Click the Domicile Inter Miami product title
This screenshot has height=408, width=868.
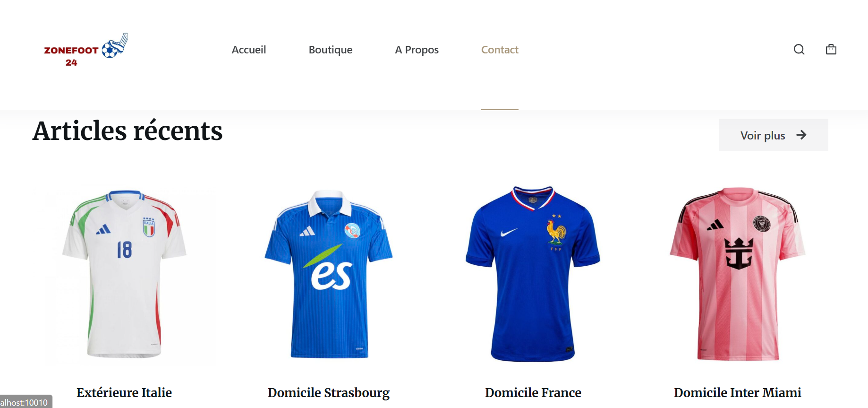[738, 393]
